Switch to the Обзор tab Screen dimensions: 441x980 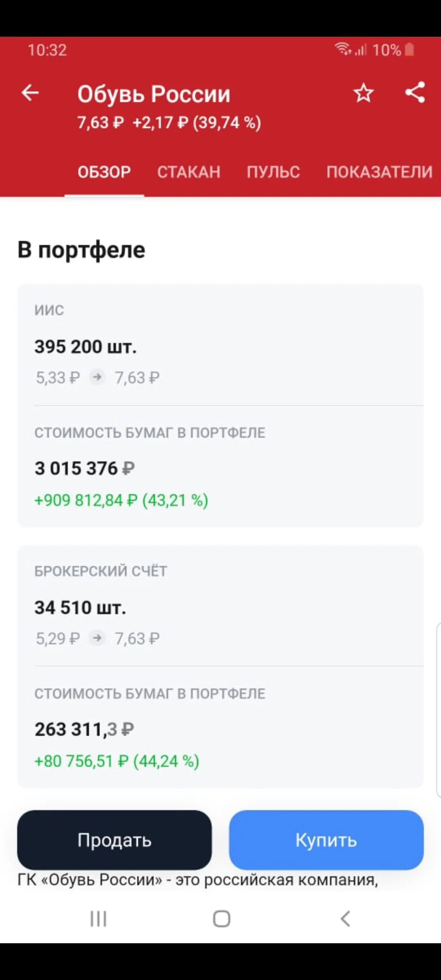[x=104, y=172]
